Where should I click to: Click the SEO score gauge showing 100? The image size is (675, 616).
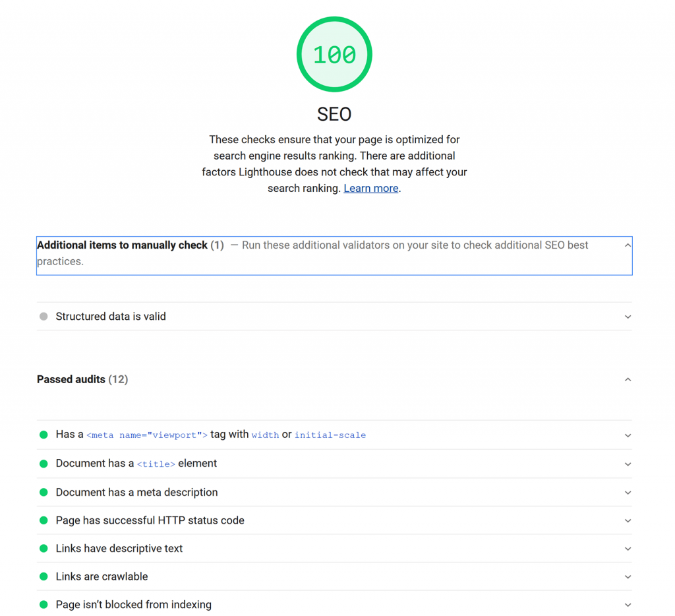(x=334, y=54)
